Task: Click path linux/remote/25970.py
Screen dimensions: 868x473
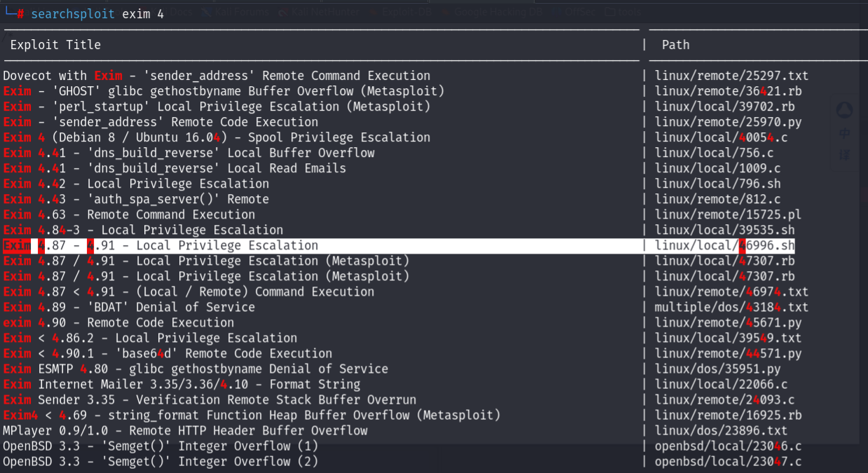Action: tap(728, 122)
